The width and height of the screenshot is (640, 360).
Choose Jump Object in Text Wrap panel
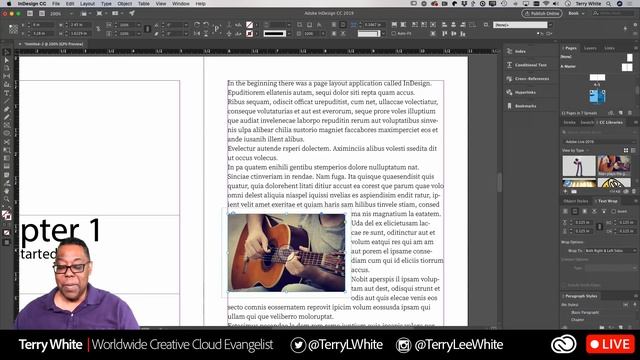[x=594, y=211]
